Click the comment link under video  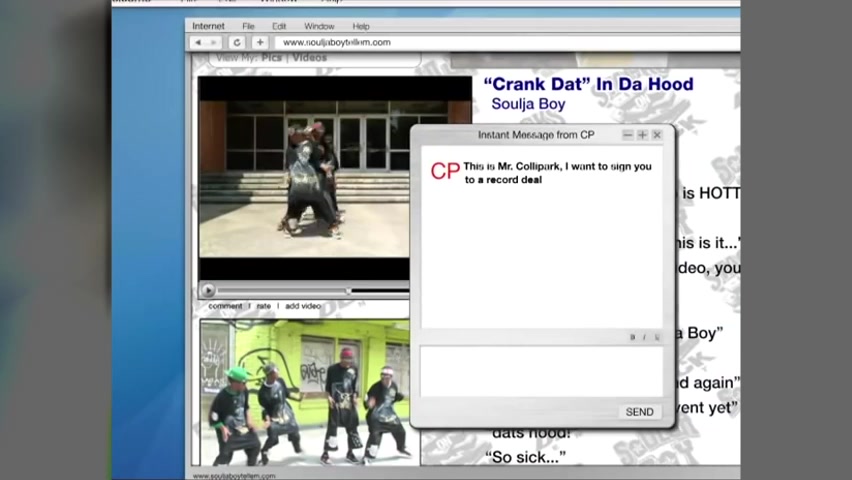[x=225, y=306]
